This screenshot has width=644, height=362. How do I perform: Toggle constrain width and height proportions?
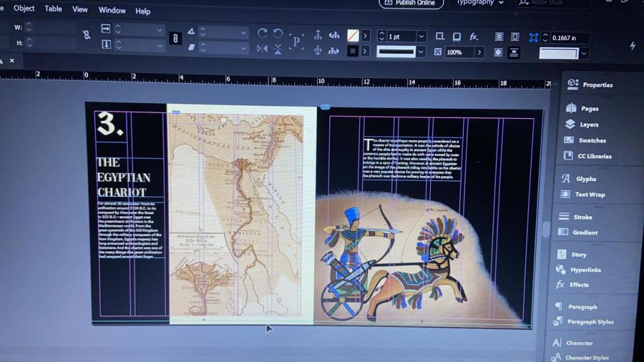[x=86, y=35]
